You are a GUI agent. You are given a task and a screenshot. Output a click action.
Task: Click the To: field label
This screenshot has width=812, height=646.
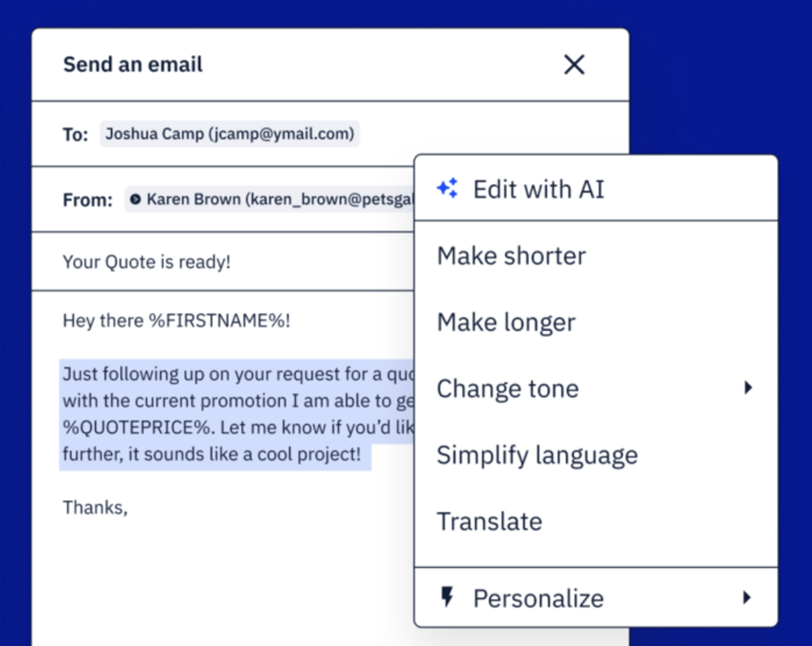tap(75, 134)
